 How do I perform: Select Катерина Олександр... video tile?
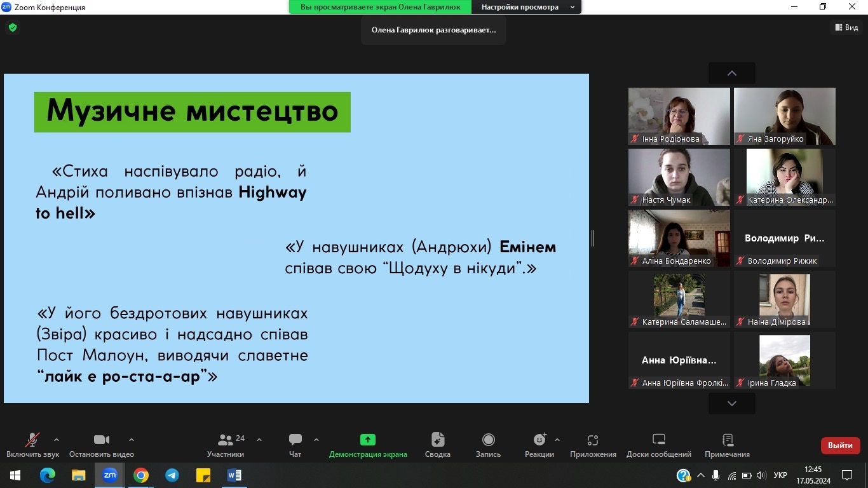pos(785,177)
